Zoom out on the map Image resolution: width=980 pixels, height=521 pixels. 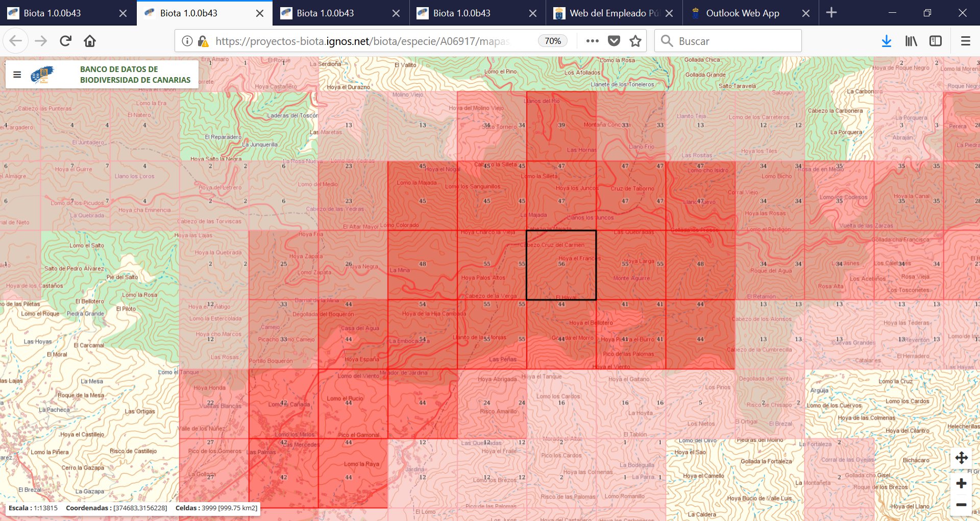(962, 505)
